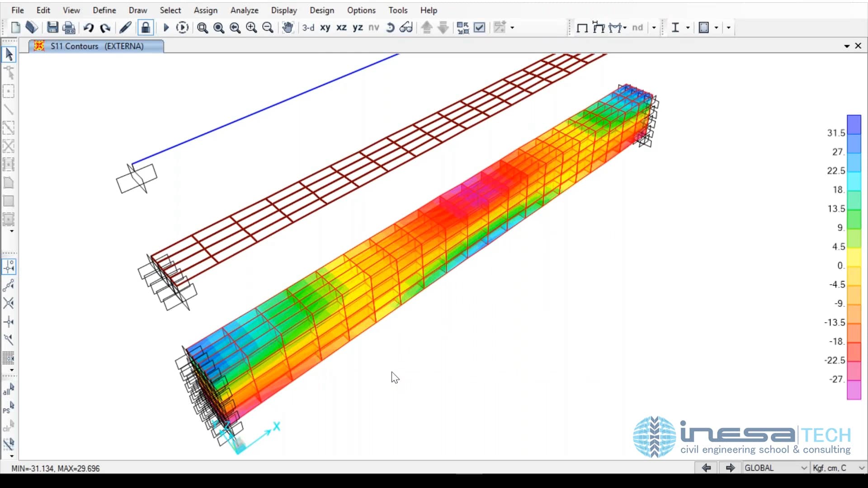868x488 pixels.
Task: Activate the Pan tool
Action: pos(288,27)
